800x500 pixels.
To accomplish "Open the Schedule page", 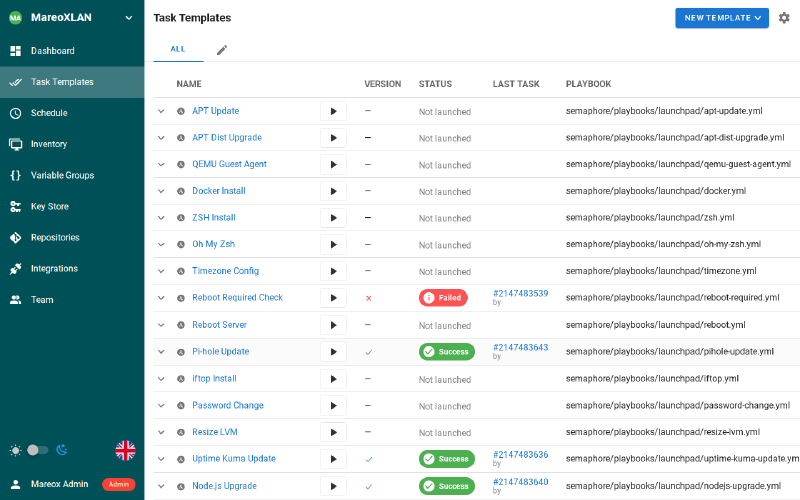I will point(72,113).
